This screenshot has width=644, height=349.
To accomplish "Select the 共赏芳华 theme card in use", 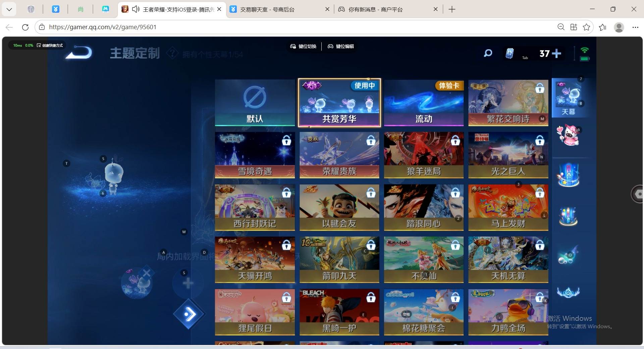I will click(339, 103).
